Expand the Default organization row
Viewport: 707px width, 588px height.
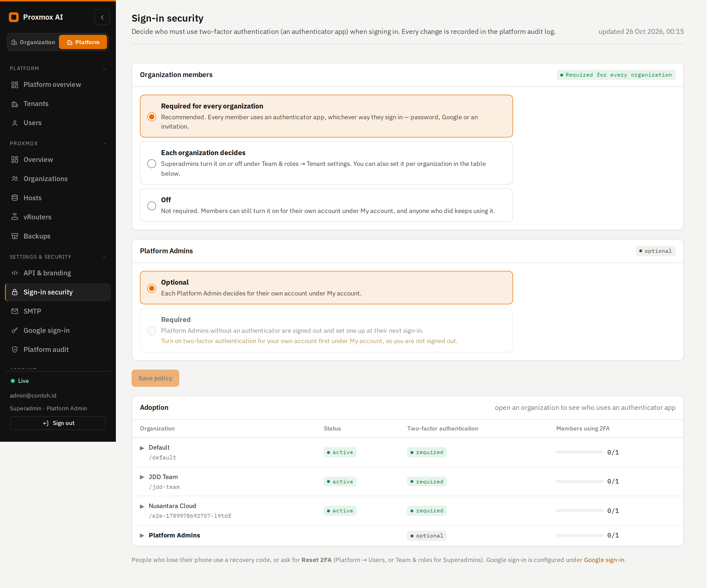[142, 448]
